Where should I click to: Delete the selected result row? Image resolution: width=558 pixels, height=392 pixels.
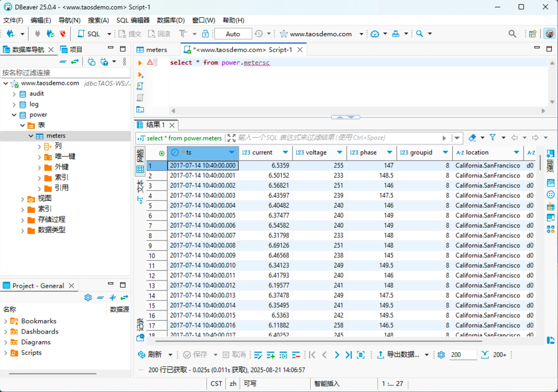pos(296,355)
